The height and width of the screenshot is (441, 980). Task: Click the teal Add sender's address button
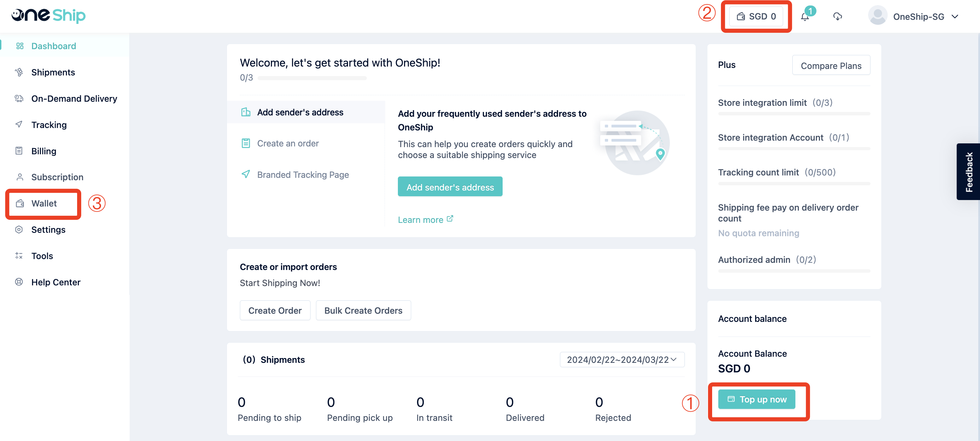(x=450, y=187)
